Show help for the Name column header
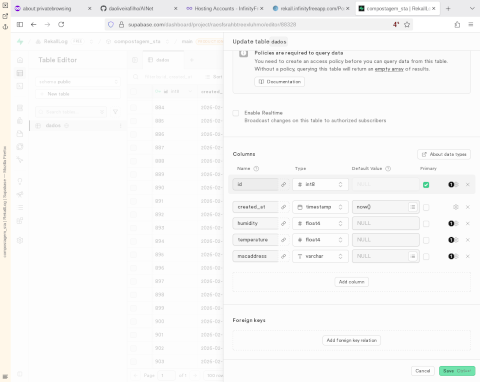Screen dimensions: 480x382 click(x=256, y=169)
